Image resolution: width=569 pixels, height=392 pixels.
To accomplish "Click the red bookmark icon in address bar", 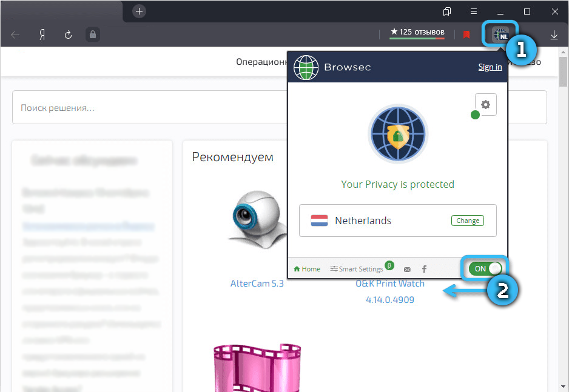I will pyautogui.click(x=466, y=35).
